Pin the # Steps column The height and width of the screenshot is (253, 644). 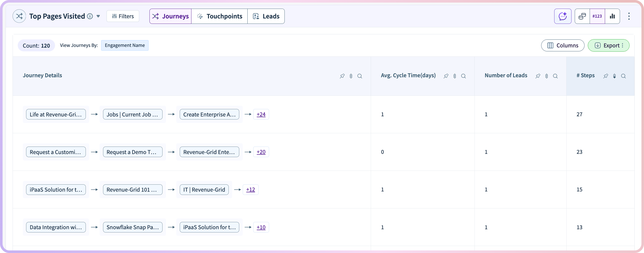(606, 76)
